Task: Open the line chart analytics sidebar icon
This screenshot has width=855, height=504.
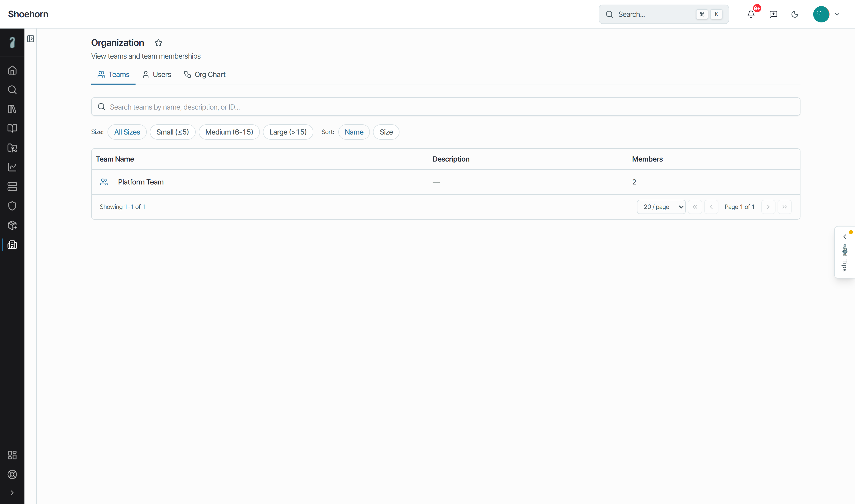Action: pyautogui.click(x=12, y=167)
